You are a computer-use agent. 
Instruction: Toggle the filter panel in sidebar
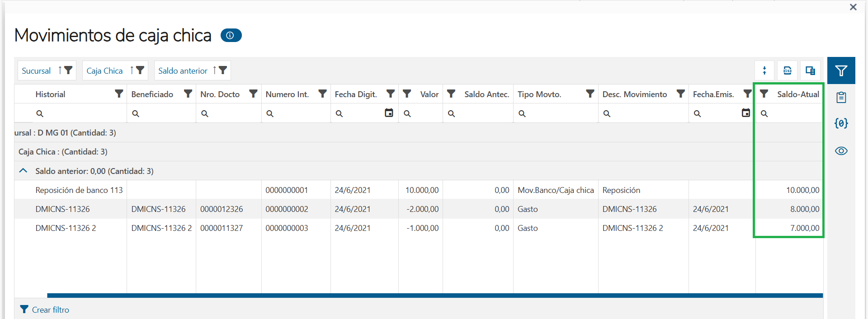click(x=841, y=70)
